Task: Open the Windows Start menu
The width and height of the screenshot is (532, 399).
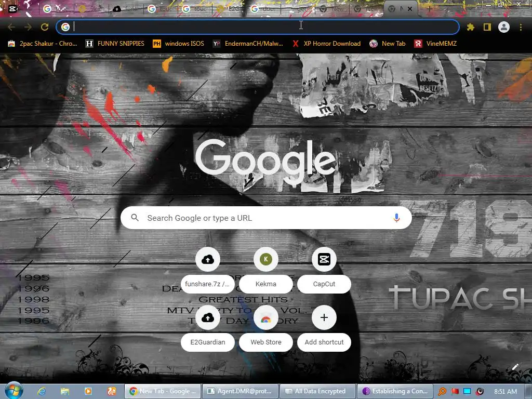Action: pyautogui.click(x=14, y=391)
